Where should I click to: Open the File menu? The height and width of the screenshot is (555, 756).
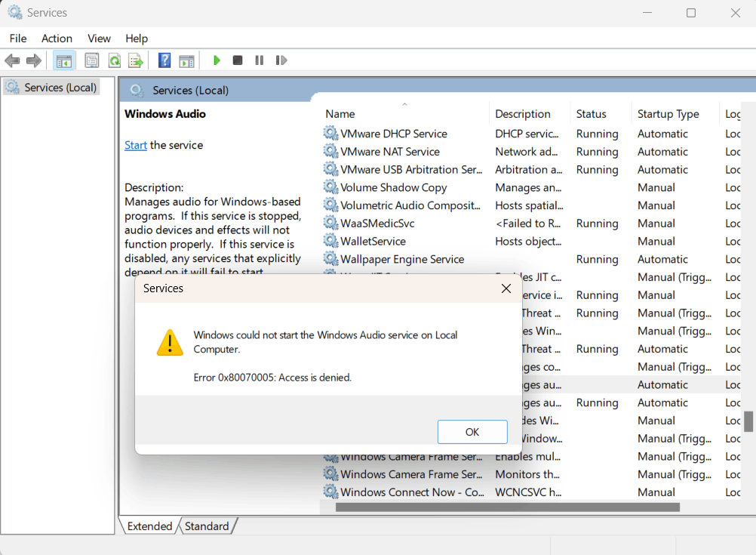(18, 39)
